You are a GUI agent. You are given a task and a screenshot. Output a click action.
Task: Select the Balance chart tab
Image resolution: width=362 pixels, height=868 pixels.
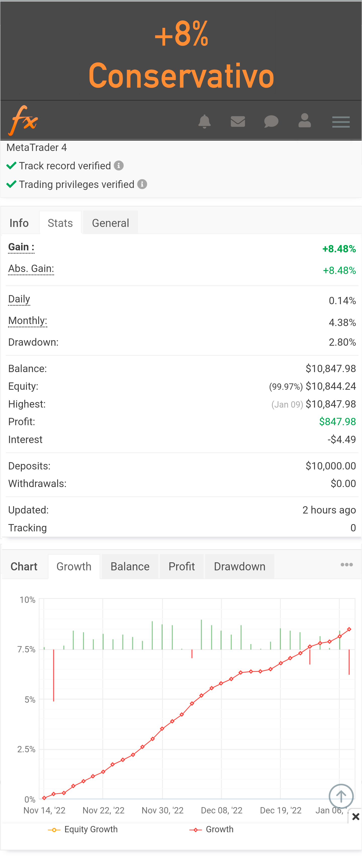[130, 566]
